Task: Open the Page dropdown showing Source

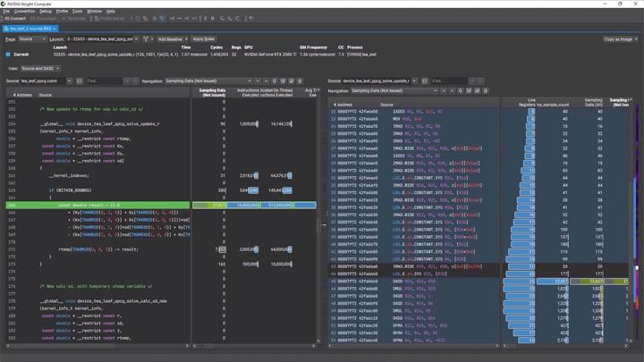Action: pos(31,39)
